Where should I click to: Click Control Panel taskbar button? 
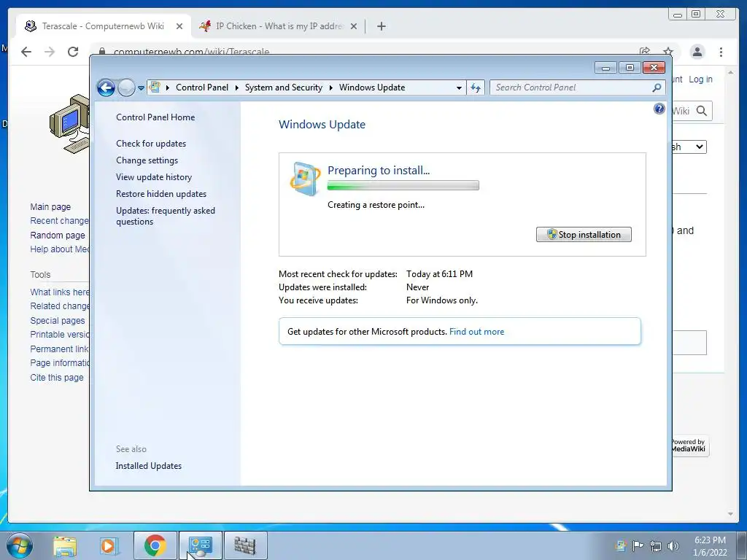pos(201,545)
